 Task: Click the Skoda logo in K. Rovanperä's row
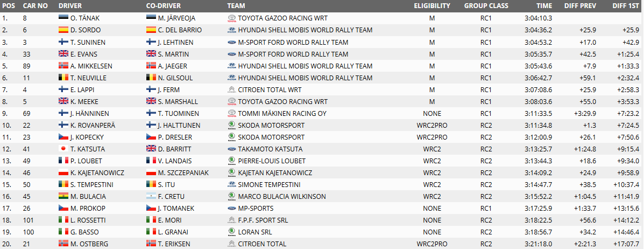[x=232, y=125]
